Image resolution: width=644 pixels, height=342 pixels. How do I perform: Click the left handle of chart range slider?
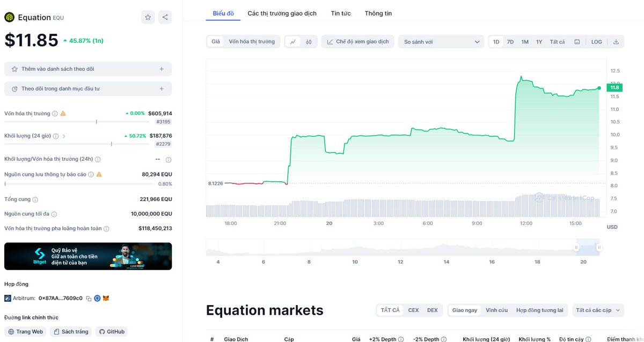576,247
